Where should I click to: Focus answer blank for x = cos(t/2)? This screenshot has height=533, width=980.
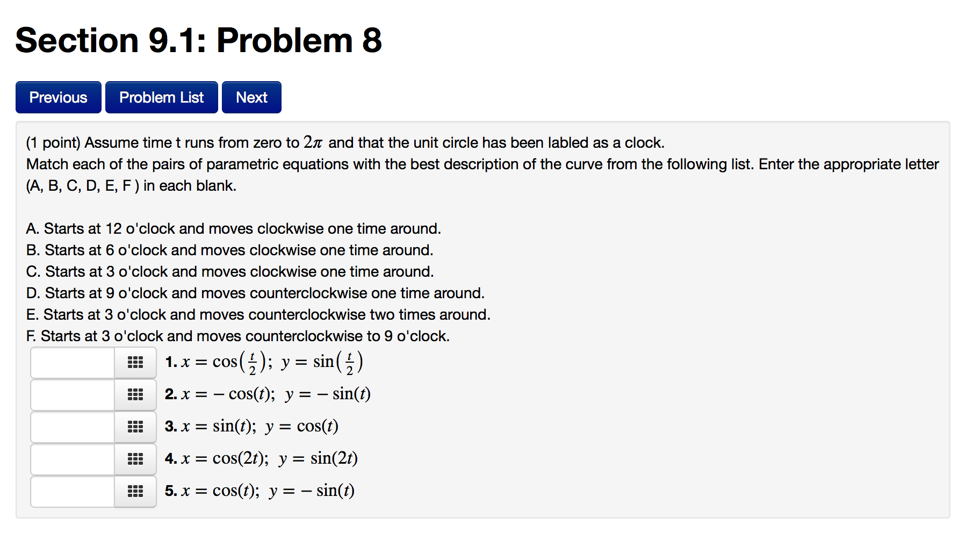coord(73,363)
